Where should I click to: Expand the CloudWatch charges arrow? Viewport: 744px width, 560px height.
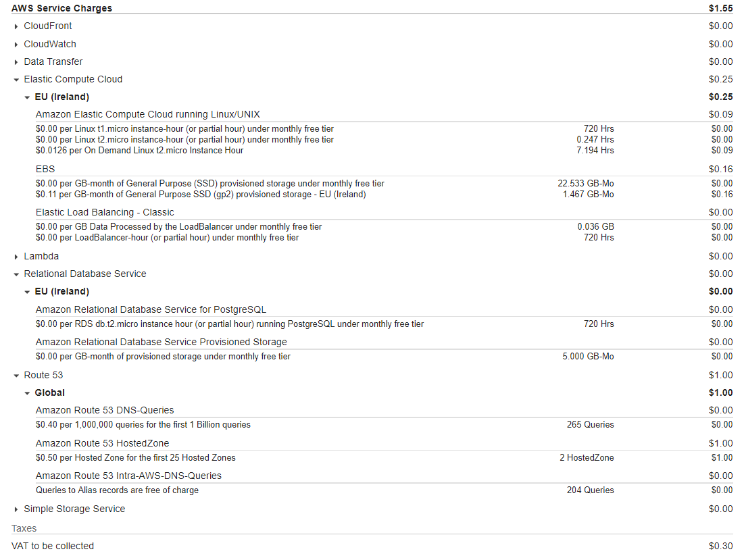click(16, 45)
